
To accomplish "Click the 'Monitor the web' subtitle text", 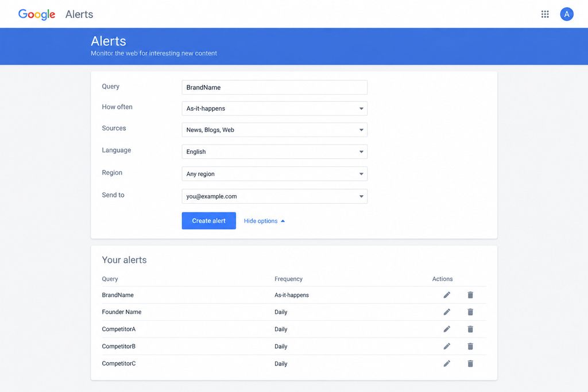I will click(154, 53).
